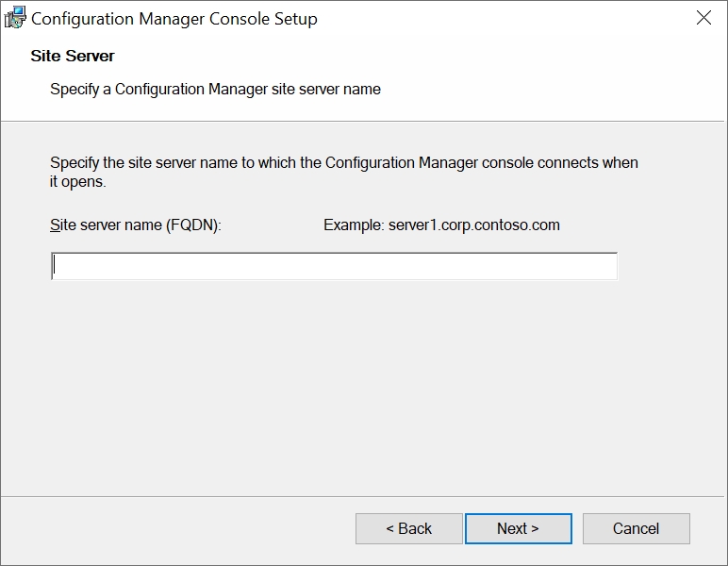The image size is (728, 566).
Task: Click the 'Site Server' bold heading
Action: (x=73, y=57)
